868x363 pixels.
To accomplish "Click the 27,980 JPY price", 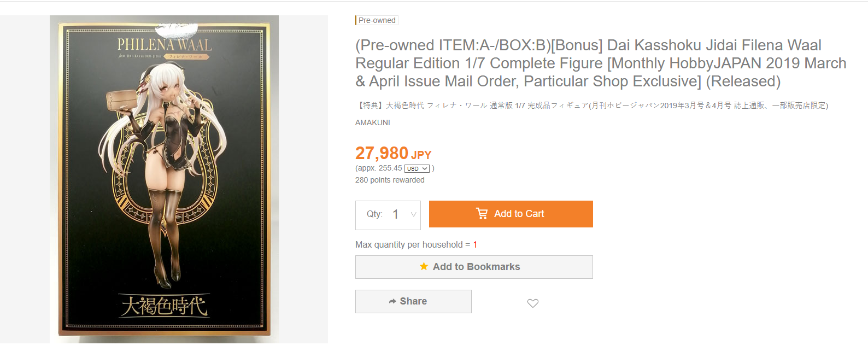I will click(x=393, y=153).
